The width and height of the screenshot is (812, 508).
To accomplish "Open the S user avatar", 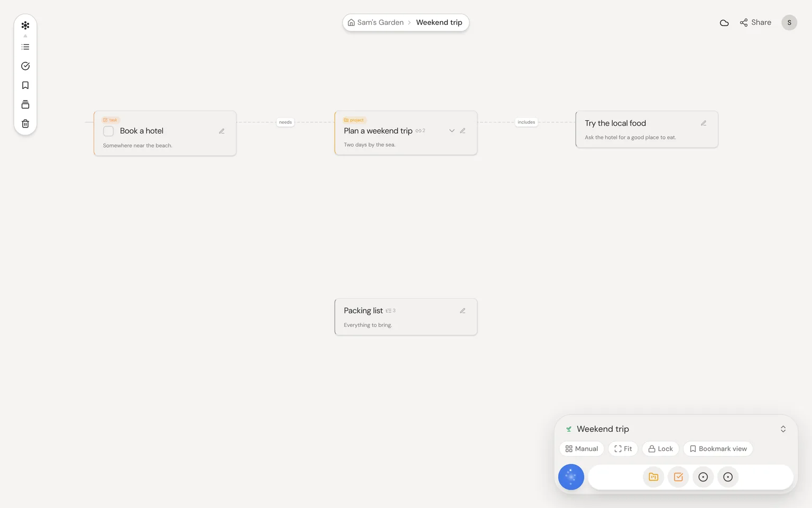I will click(x=789, y=22).
